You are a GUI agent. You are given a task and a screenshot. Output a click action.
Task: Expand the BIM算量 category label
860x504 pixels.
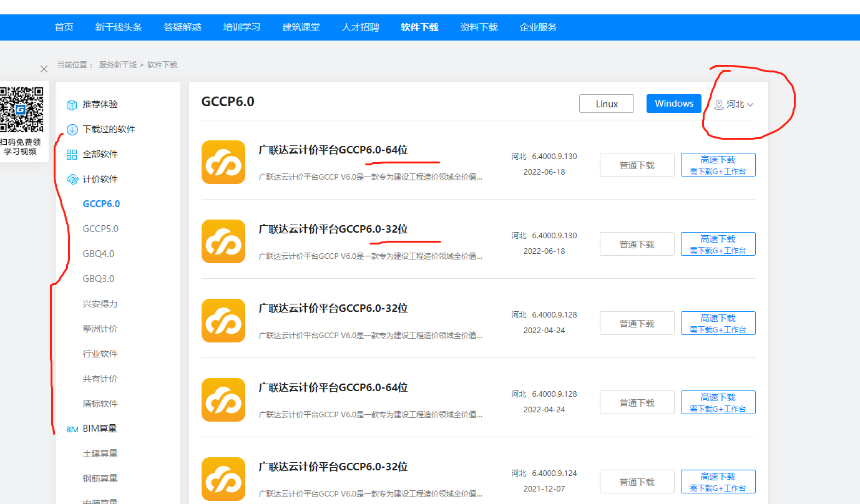pos(100,429)
